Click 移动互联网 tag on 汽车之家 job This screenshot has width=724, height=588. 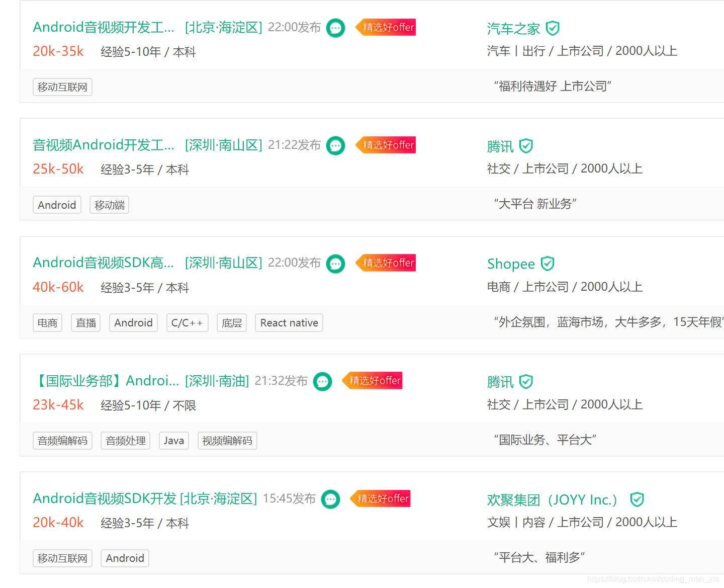click(x=62, y=87)
